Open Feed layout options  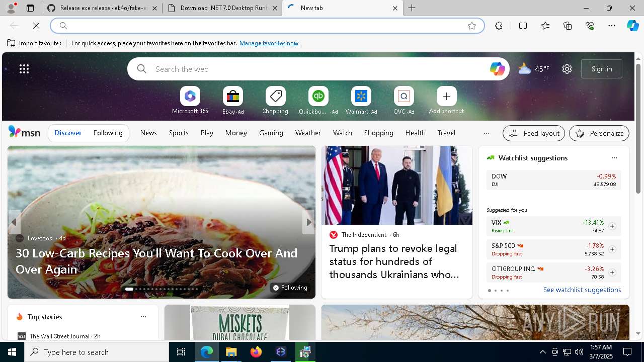pos(534,133)
